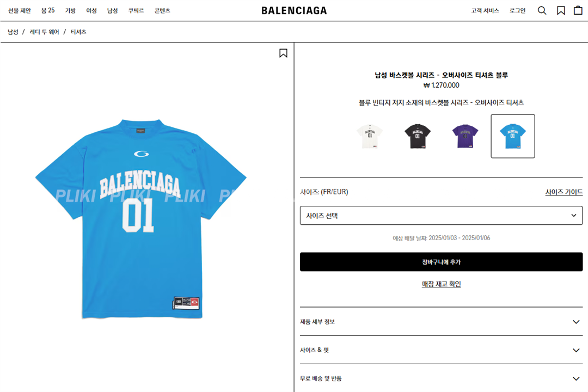Click the blue t-shirt product image

click(x=140, y=219)
